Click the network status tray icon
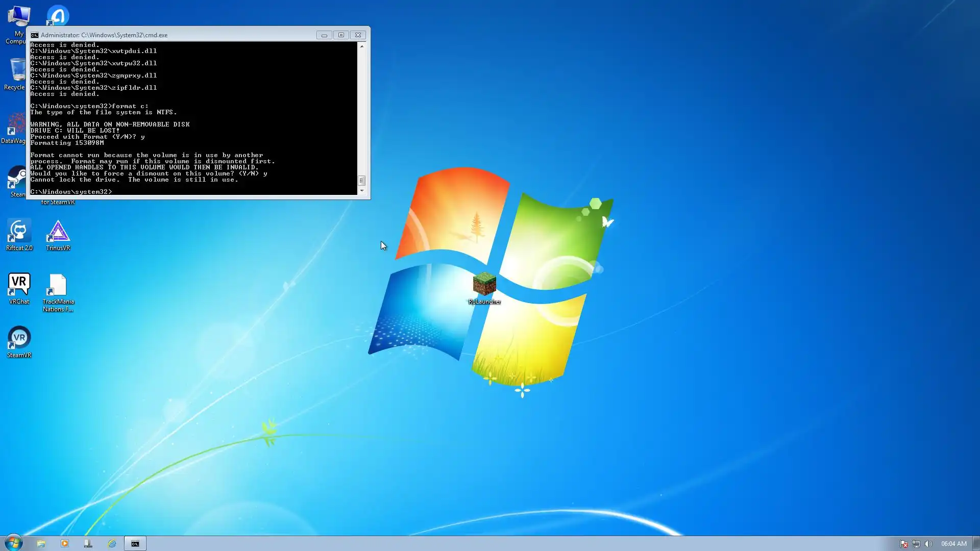Screen dimensions: 980x551 916,544
